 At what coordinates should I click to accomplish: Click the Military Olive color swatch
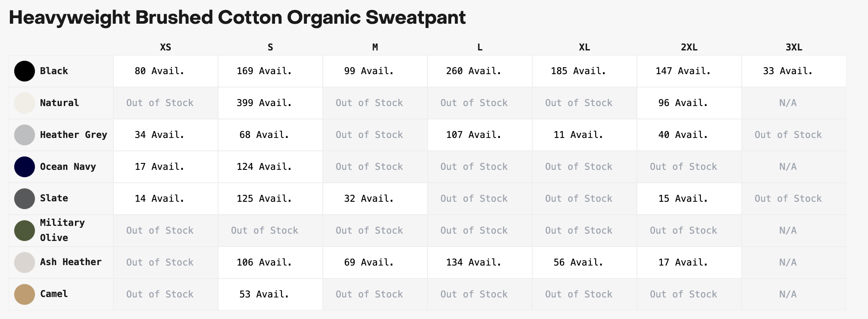pyautogui.click(x=25, y=231)
